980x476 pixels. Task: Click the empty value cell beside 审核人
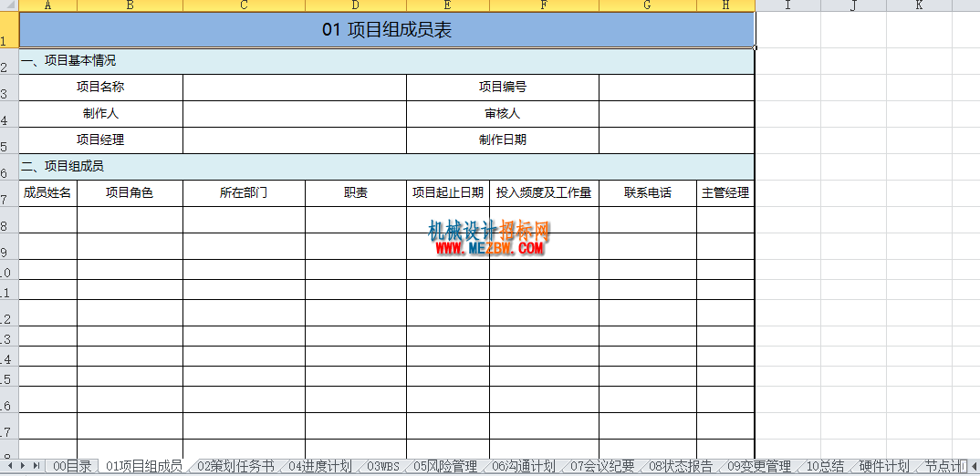[x=677, y=114]
